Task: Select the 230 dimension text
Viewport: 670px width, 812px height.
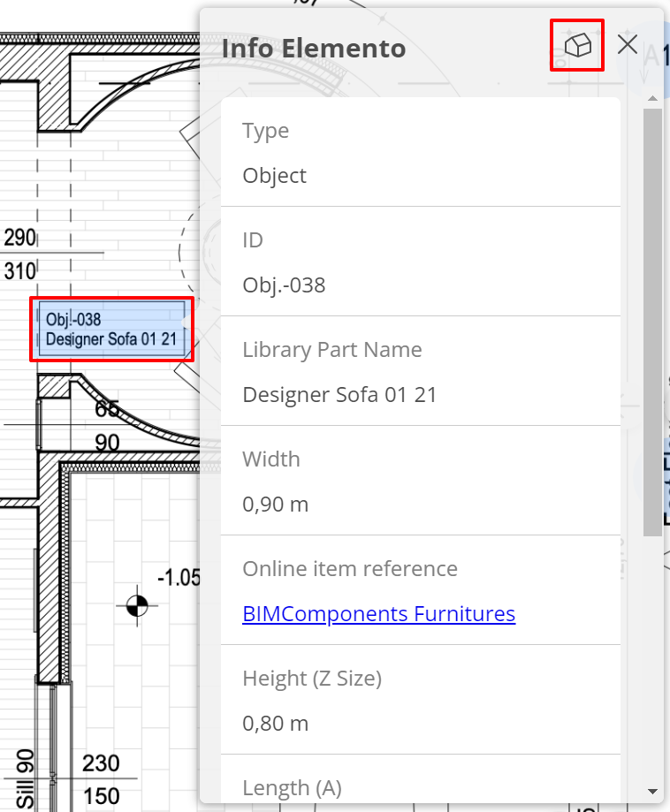Action: click(101, 763)
